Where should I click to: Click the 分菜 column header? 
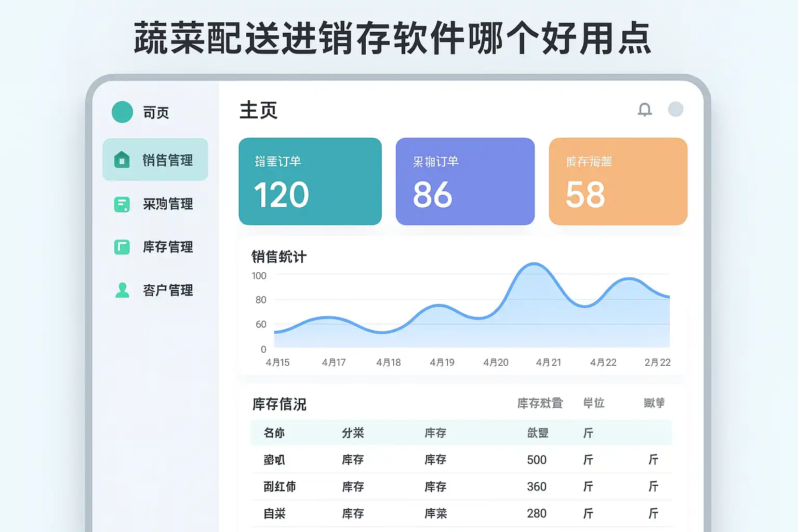(x=353, y=433)
